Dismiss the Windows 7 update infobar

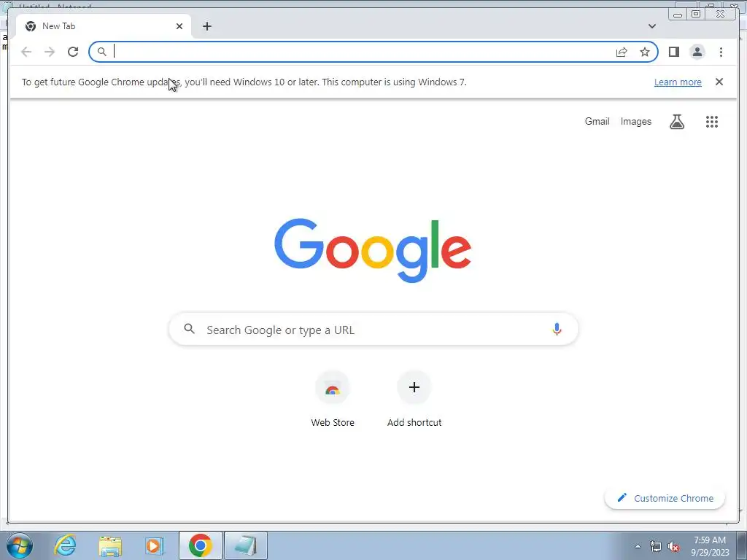[719, 82]
